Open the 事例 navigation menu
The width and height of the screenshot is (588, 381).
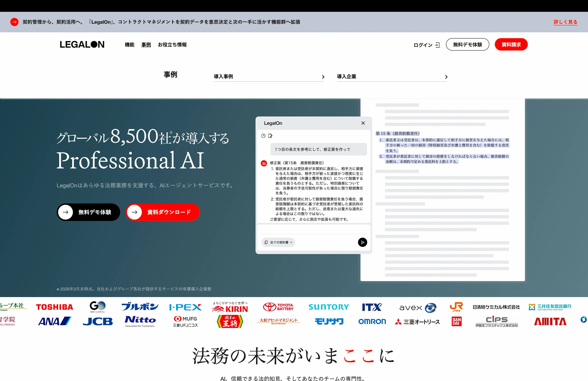[x=146, y=45]
